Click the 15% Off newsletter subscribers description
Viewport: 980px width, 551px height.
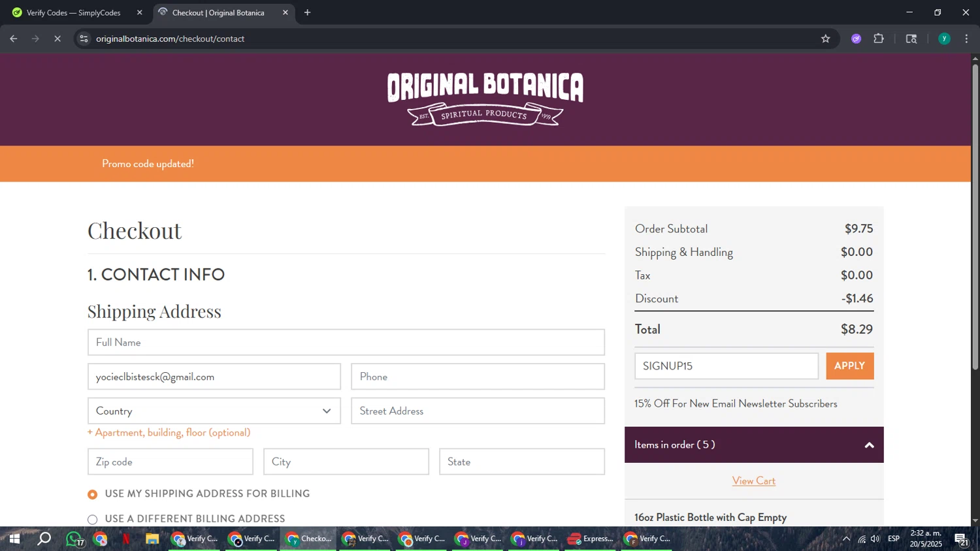coord(736,403)
